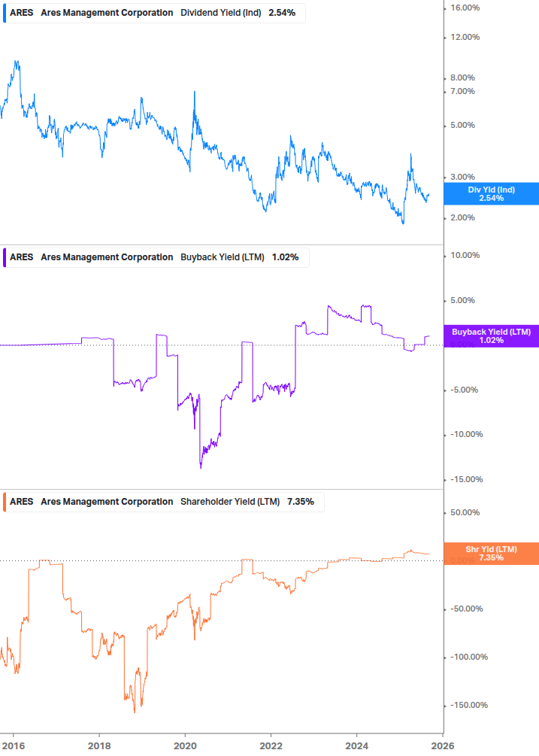Click the orange color bar in the shareholder yield legend
This screenshot has height=756, width=539.
click(5, 502)
